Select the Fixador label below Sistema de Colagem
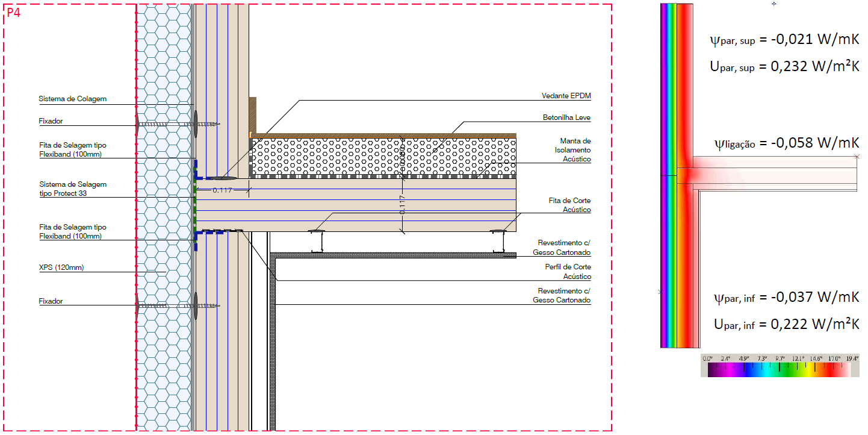 51,121
